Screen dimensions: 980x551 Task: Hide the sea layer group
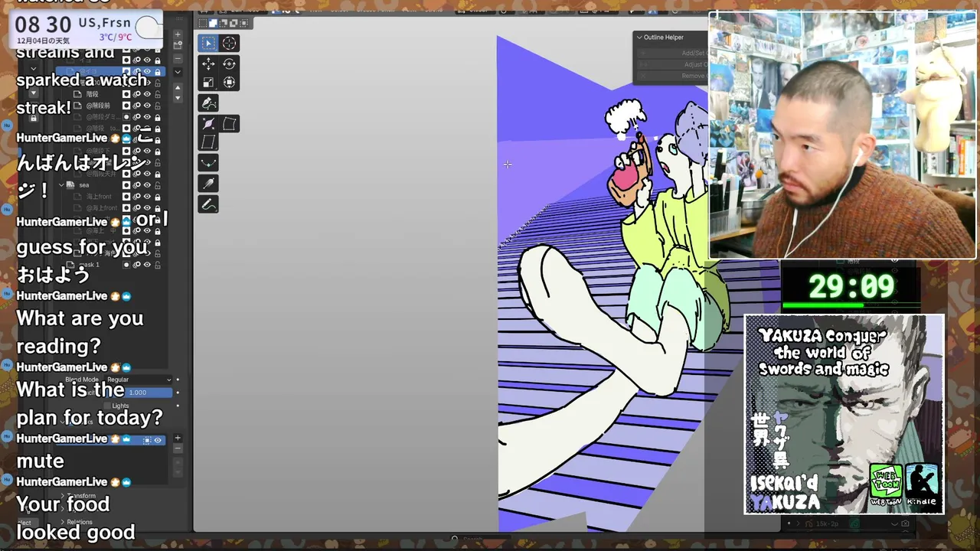(147, 185)
